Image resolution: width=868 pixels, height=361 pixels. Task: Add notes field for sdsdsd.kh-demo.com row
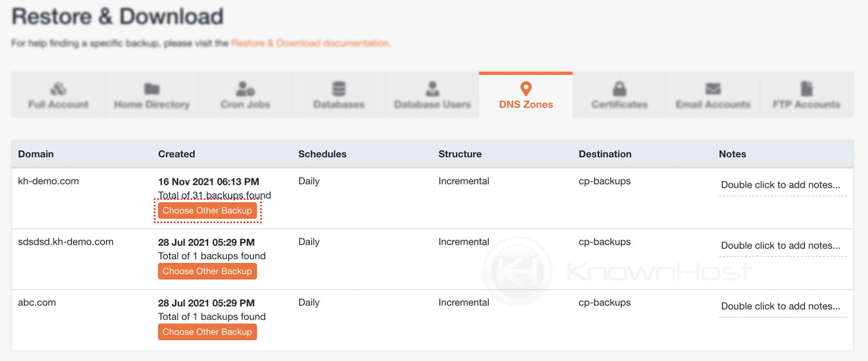coord(783,246)
